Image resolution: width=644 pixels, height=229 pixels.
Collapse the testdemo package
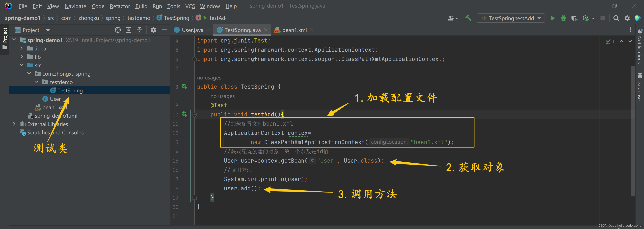[37, 82]
